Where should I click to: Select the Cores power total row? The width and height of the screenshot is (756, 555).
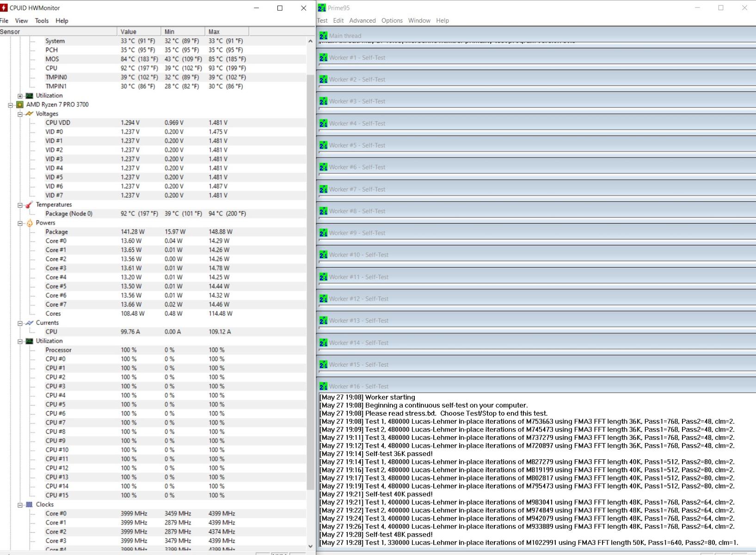(153, 314)
